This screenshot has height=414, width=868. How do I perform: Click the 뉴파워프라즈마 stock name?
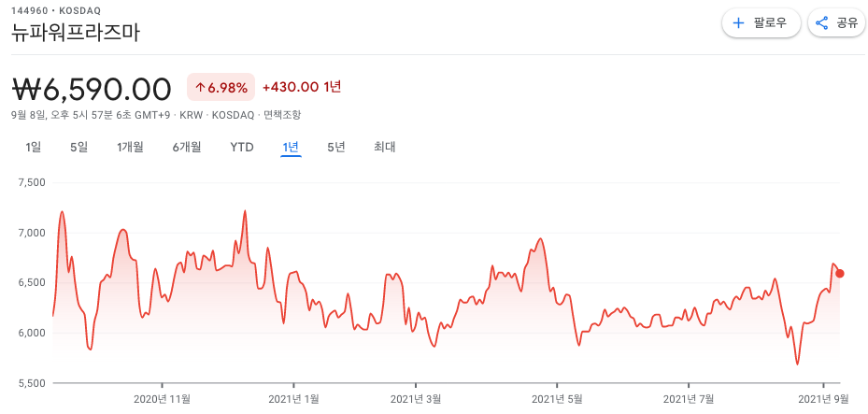[x=77, y=34]
